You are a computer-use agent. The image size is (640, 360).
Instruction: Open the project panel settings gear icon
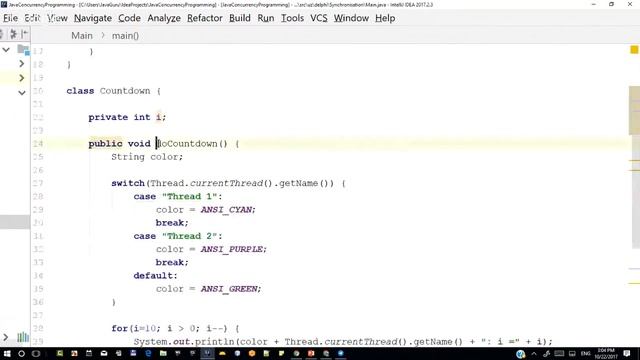[x=13, y=34]
